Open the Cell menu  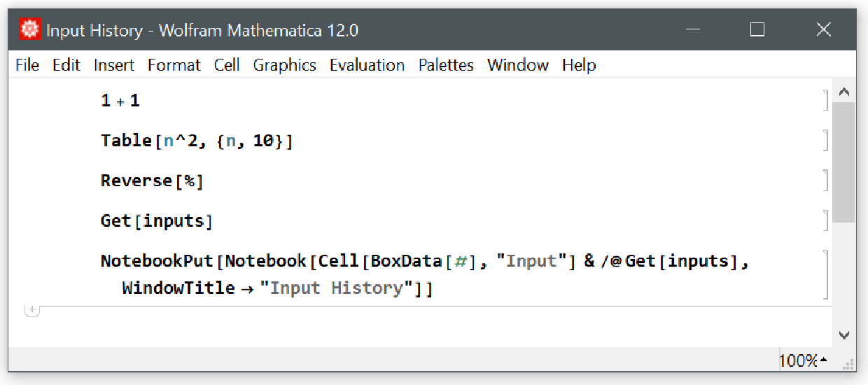[227, 65]
